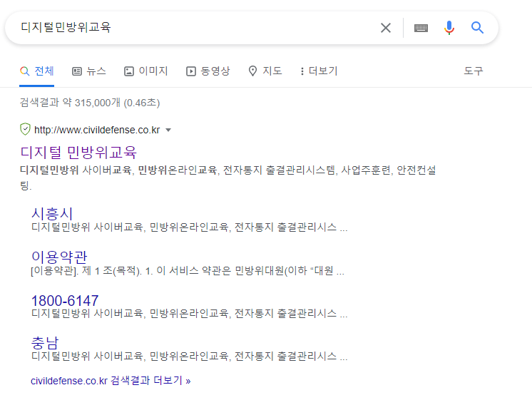Open the 이용약관 sitelink
532x405 pixels.
tap(59, 257)
